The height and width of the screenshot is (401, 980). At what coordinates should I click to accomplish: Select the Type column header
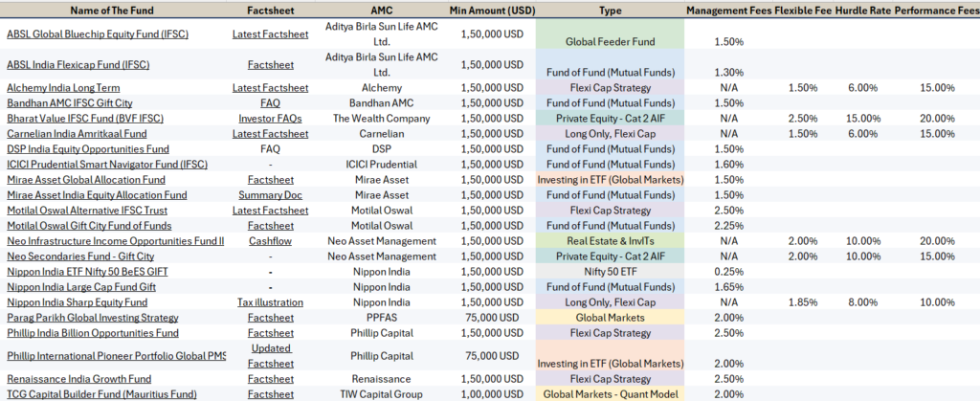pos(610,11)
